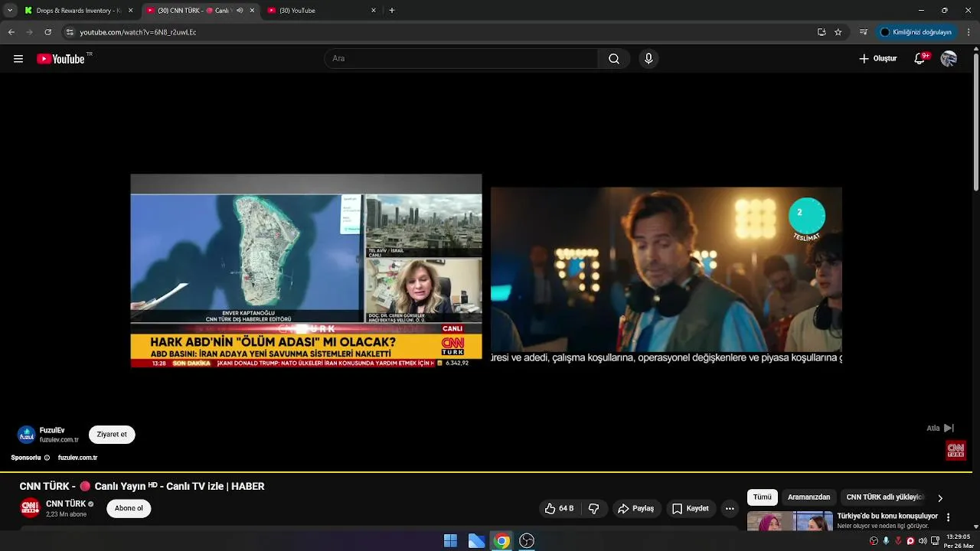Open the system tray volume icon

point(923,541)
